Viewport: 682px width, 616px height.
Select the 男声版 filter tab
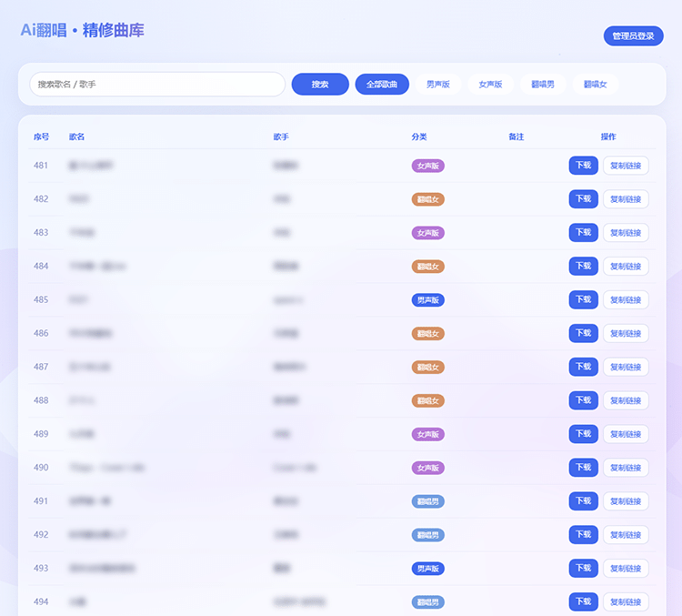437,84
